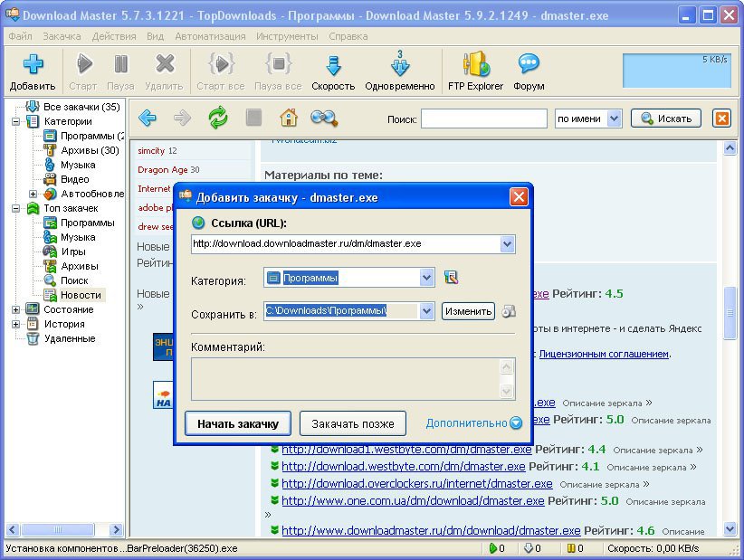This screenshot has height=560, width=744.
Task: Open the Инструменты menu
Action: click(287, 36)
